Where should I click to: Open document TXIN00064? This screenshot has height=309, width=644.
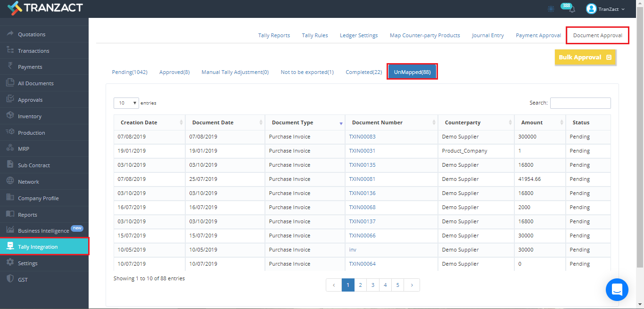(362, 264)
